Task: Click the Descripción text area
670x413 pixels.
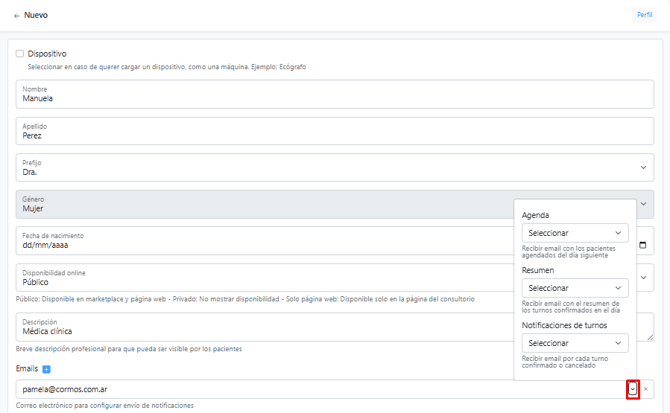Action: 335,327
